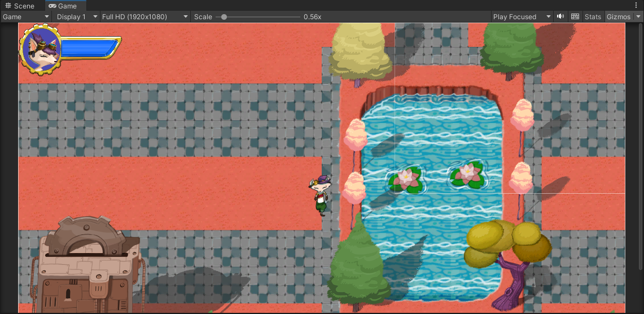The height and width of the screenshot is (314, 644).
Task: Click the blue health bar
Action: pyautogui.click(x=89, y=47)
